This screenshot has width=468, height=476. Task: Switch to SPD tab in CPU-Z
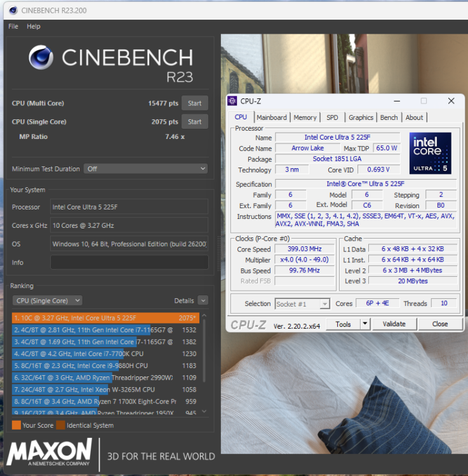[332, 117]
